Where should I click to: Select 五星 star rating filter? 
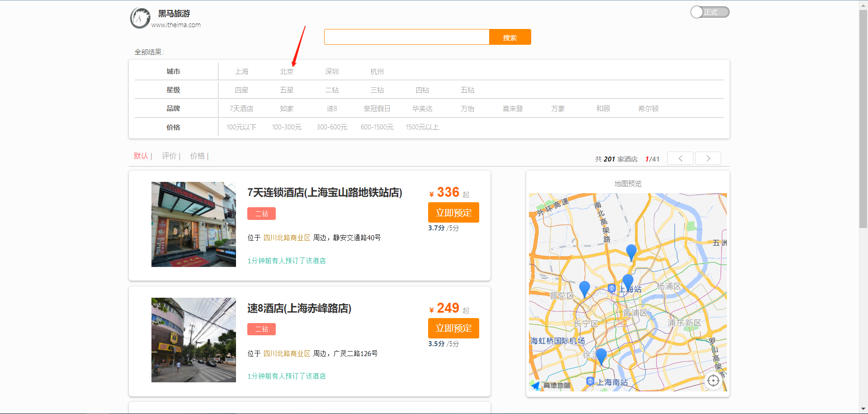click(x=287, y=90)
